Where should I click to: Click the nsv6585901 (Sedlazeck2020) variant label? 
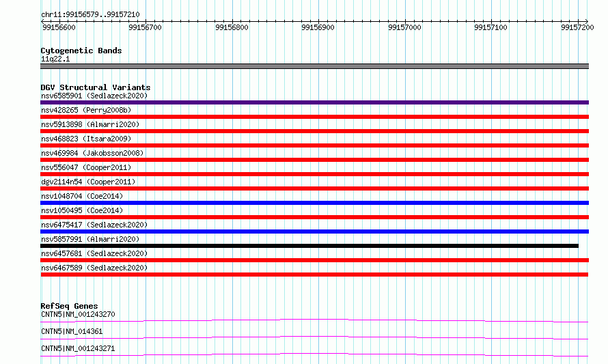coord(94,96)
